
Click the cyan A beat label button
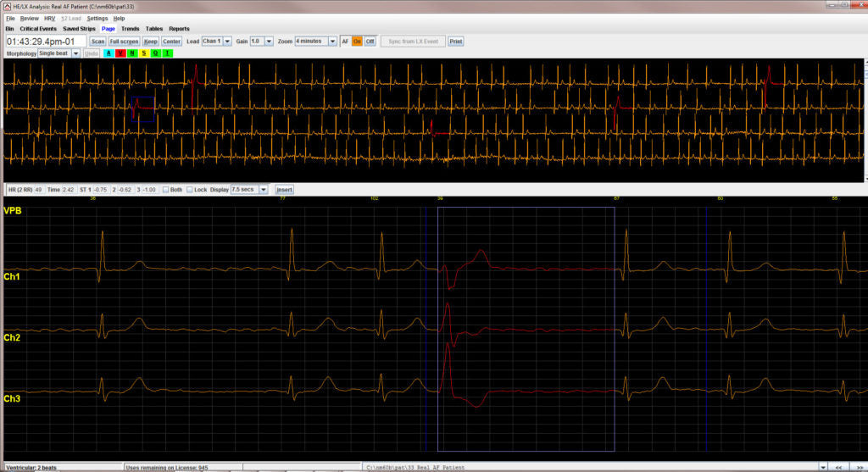[x=108, y=53]
